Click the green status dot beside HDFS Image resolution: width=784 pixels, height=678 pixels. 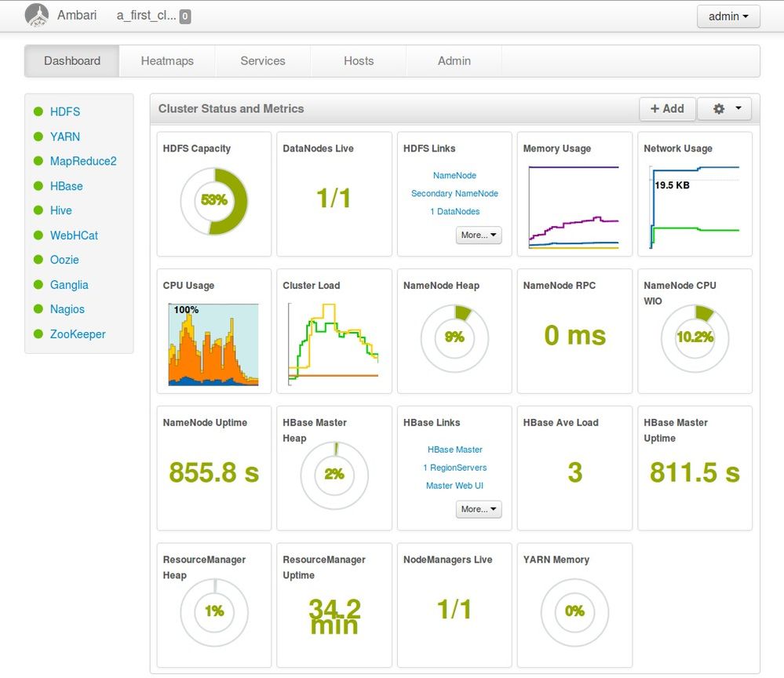[x=38, y=112]
